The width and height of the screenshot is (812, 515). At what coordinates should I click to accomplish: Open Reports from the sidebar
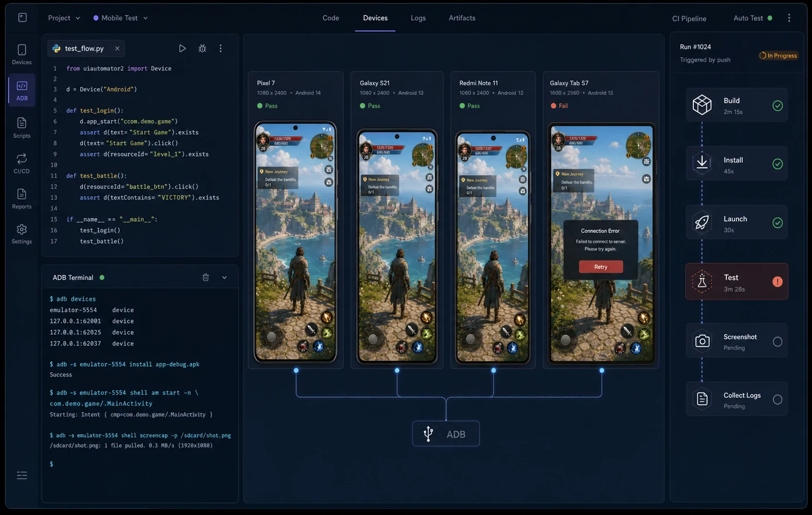(22, 199)
